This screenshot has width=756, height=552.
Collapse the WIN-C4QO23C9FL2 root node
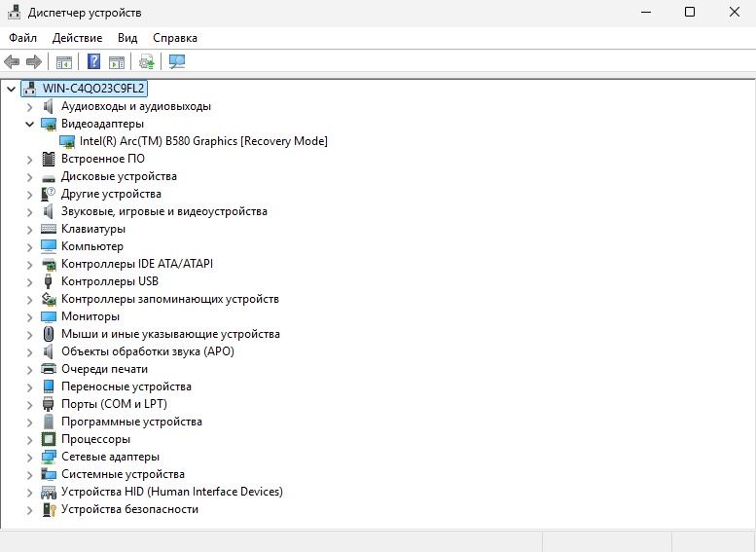click(11, 89)
